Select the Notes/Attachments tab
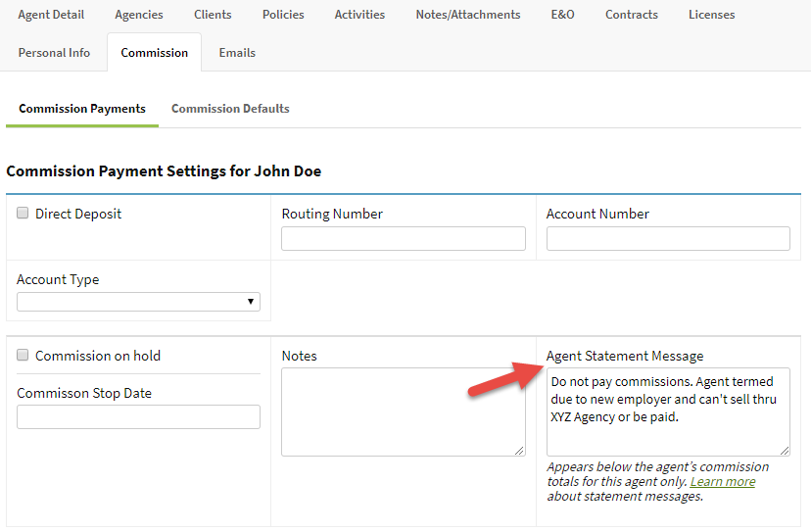Viewport: 811px width, 532px height. coord(468,15)
